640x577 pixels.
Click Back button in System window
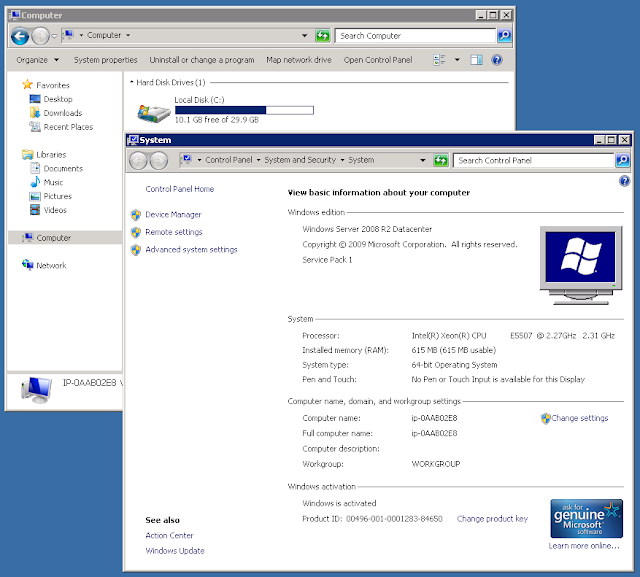(138, 160)
